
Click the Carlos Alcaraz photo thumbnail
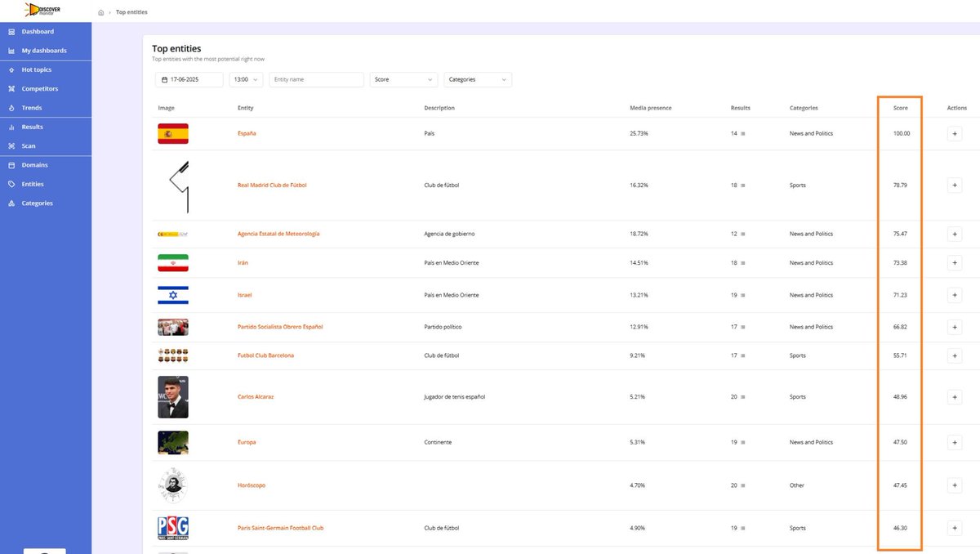pos(173,397)
